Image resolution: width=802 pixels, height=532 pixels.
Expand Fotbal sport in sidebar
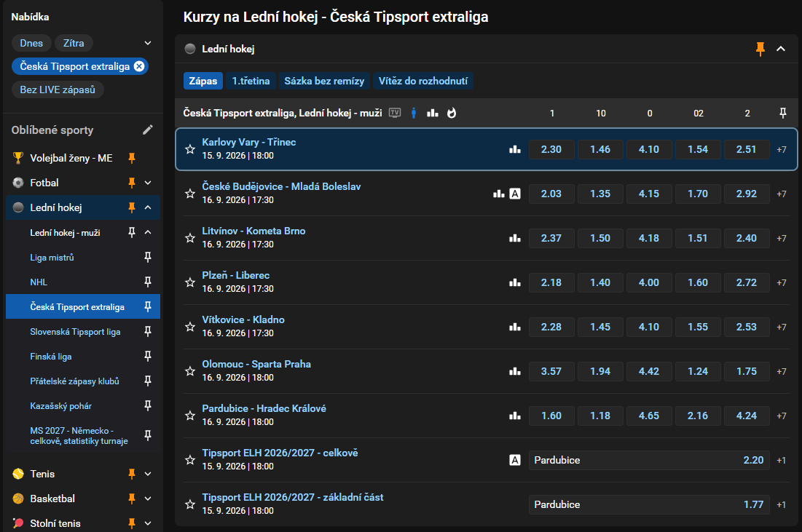[148, 183]
